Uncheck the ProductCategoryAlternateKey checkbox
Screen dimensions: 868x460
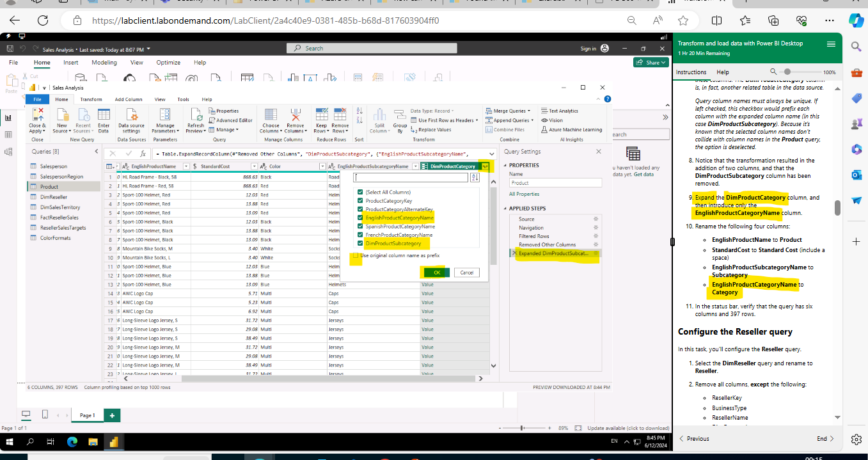[x=361, y=209]
